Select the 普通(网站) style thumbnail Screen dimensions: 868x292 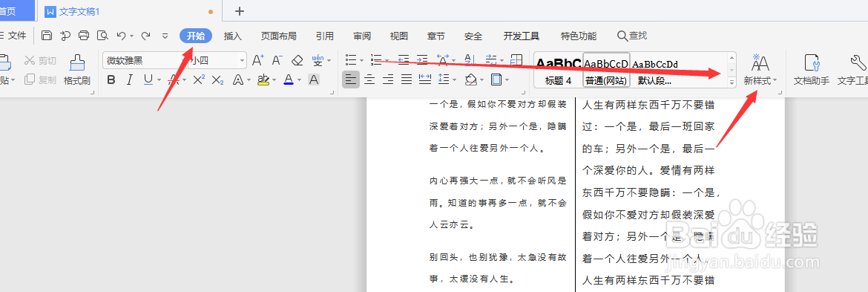tap(606, 71)
